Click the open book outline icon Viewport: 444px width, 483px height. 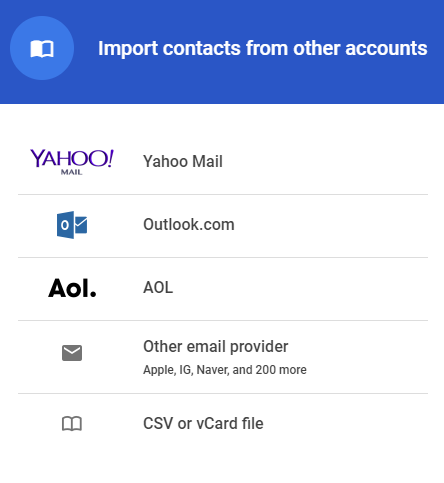click(72, 424)
